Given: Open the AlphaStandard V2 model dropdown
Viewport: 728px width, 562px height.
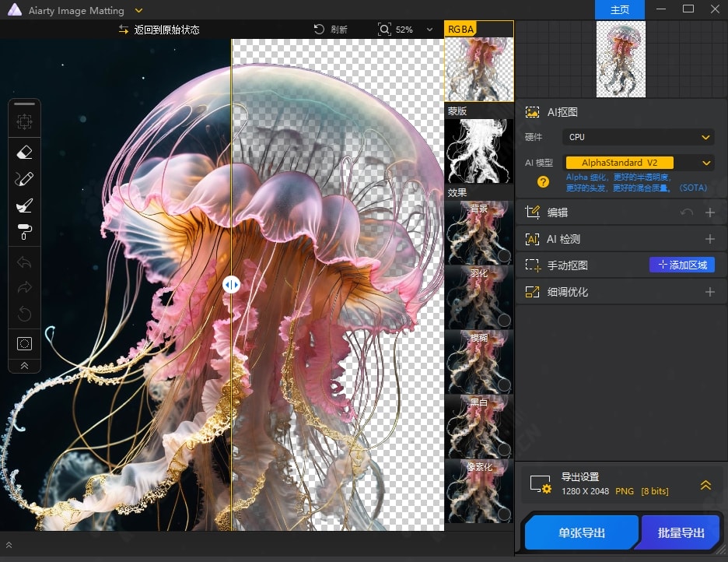Looking at the screenshot, I should 639,163.
